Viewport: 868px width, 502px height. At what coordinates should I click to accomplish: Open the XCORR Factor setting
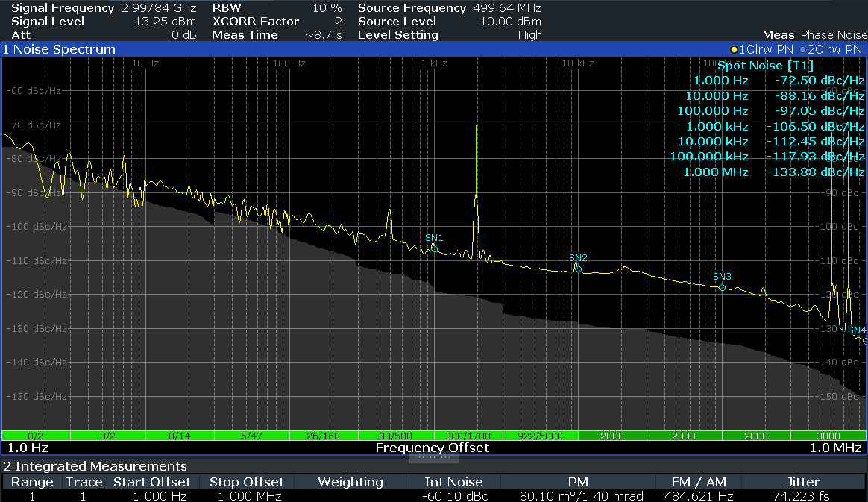coord(256,22)
